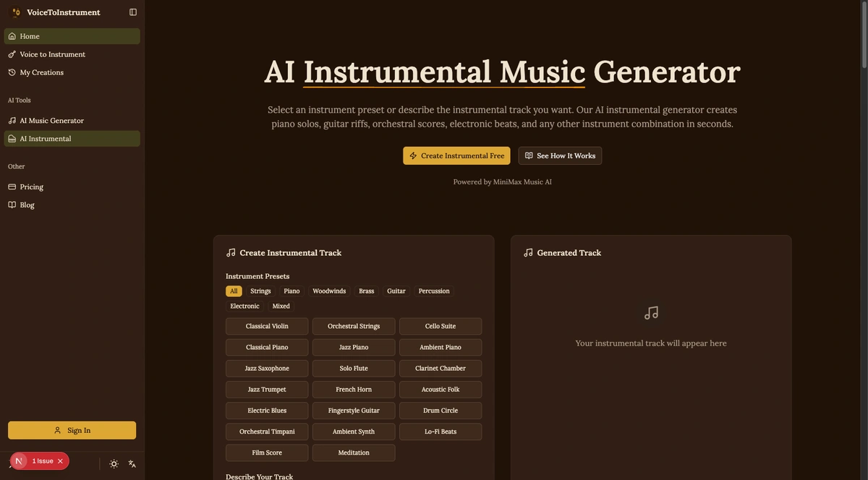
Task: Select the Brass filter chip
Action: point(366,291)
